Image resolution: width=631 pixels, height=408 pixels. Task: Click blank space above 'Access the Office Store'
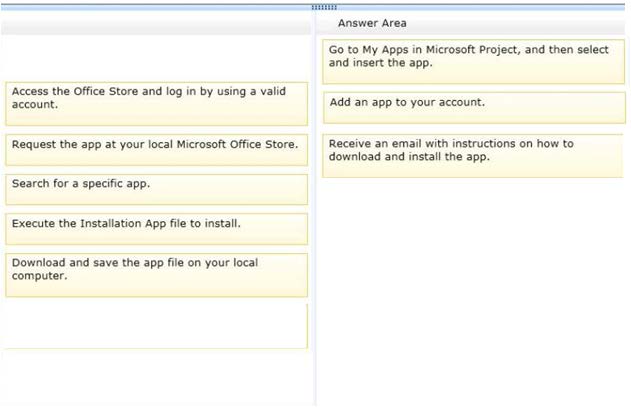click(x=156, y=58)
